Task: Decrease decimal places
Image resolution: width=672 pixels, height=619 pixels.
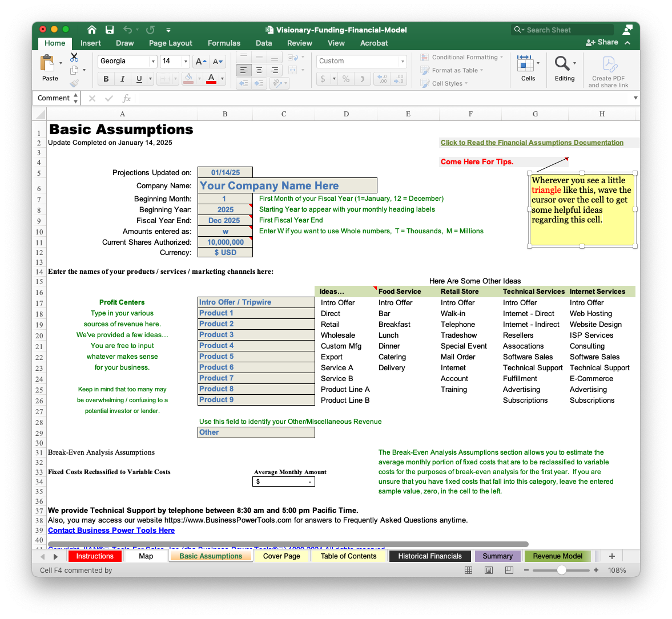Action: click(399, 79)
